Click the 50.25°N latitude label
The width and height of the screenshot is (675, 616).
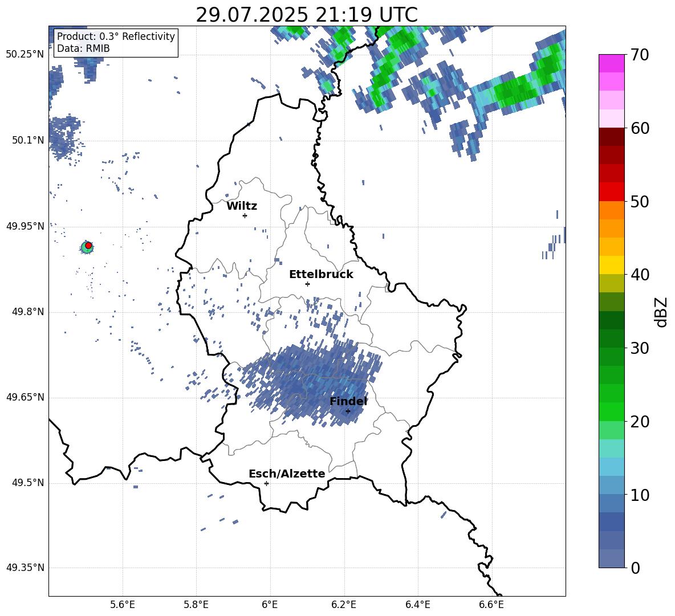(25, 55)
